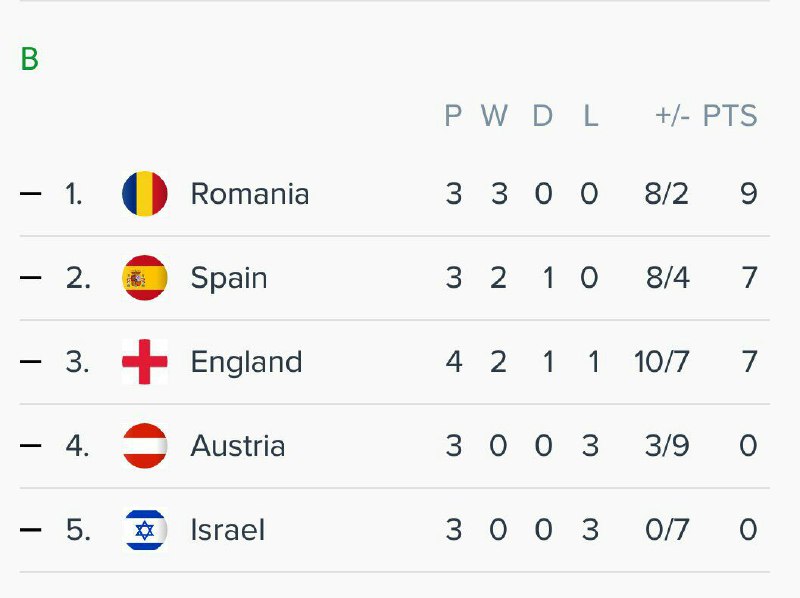
Task: Open the Israel team page
Action: point(227,530)
